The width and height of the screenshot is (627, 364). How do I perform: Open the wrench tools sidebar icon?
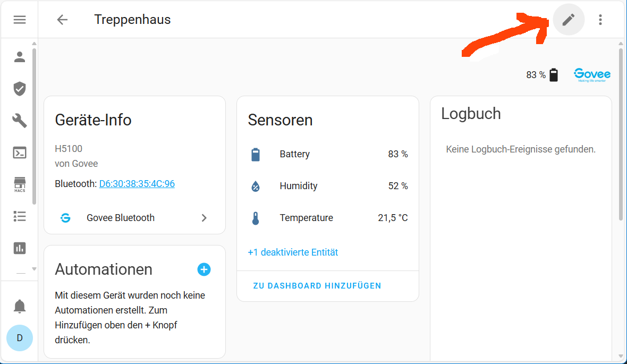pos(20,121)
